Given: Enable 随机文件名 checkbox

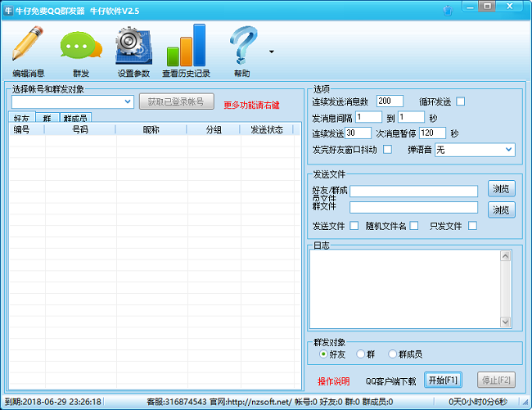Looking at the screenshot, I should (x=414, y=226).
